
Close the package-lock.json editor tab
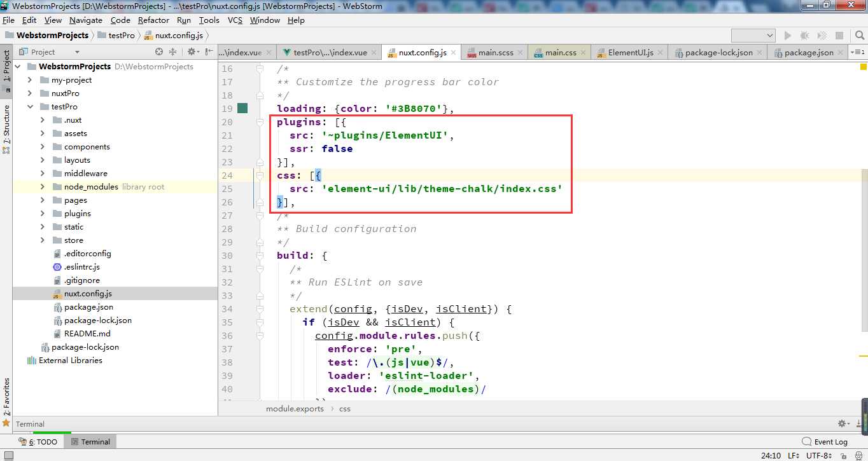tap(760, 53)
